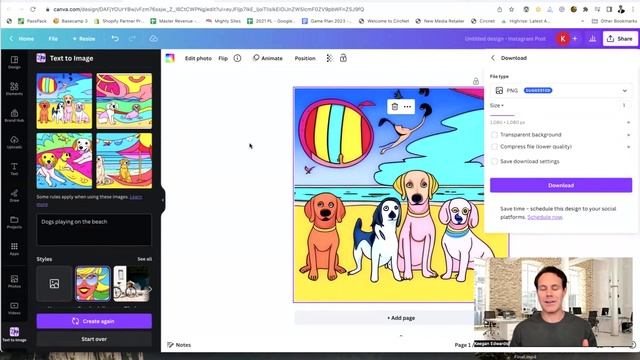Click Position in toolbar
The width and height of the screenshot is (640, 360).
pos(305,58)
